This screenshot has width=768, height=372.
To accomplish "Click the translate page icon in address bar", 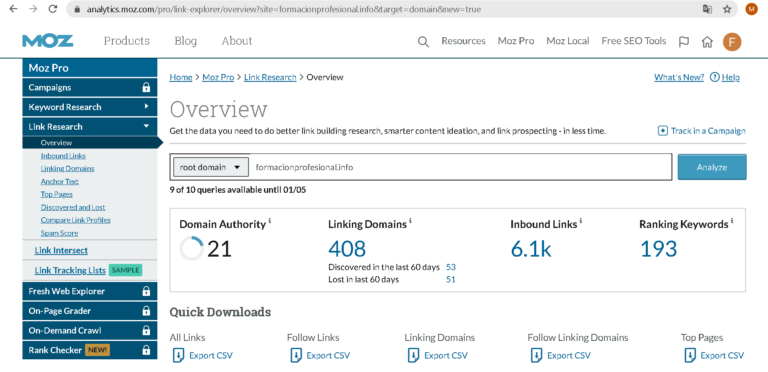I will point(707,9).
